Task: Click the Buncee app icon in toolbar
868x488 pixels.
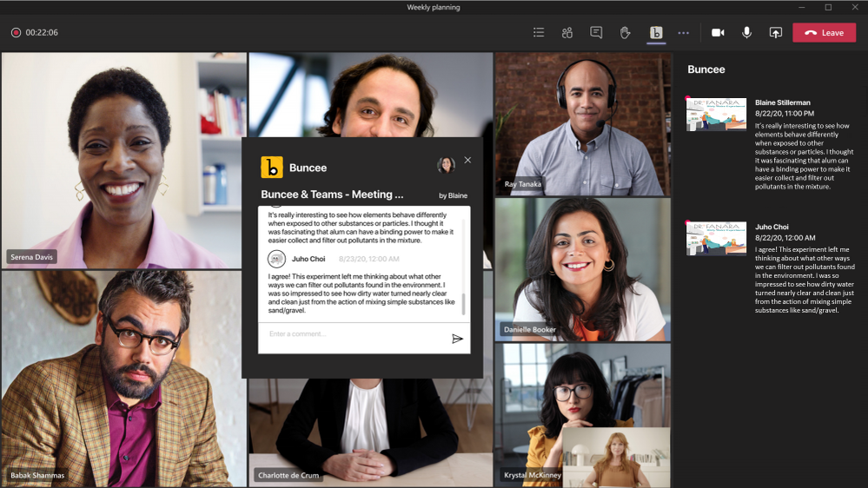Action: coord(656,33)
